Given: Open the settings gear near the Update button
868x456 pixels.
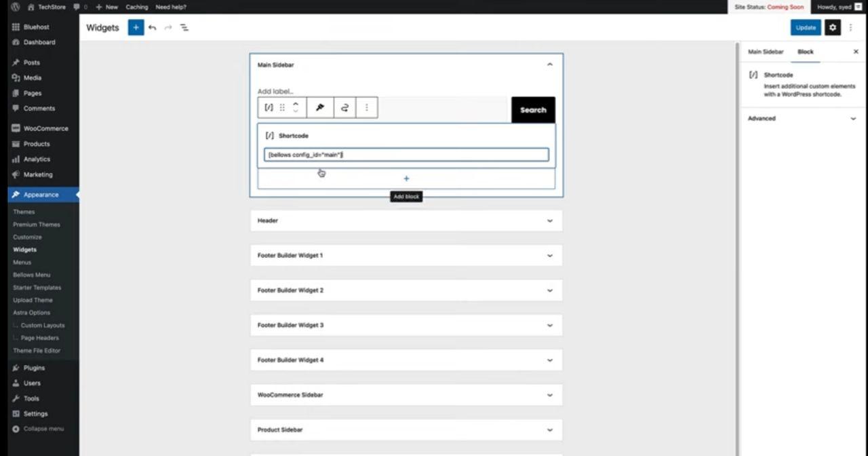Looking at the screenshot, I should click(x=832, y=27).
